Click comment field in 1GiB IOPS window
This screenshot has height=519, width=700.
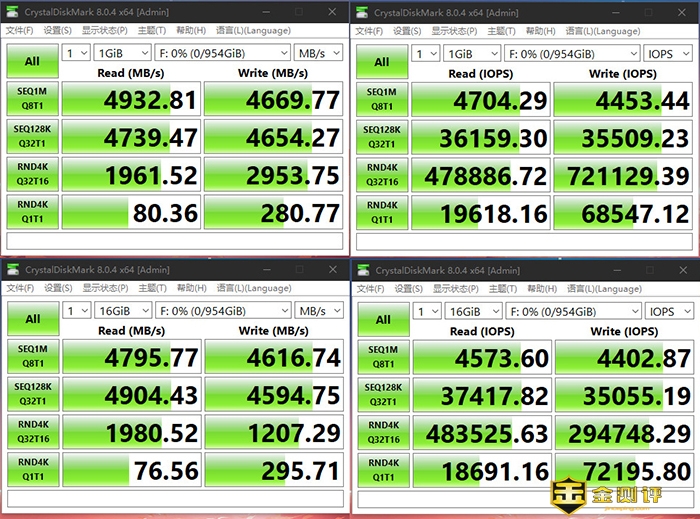pyautogui.click(x=525, y=242)
